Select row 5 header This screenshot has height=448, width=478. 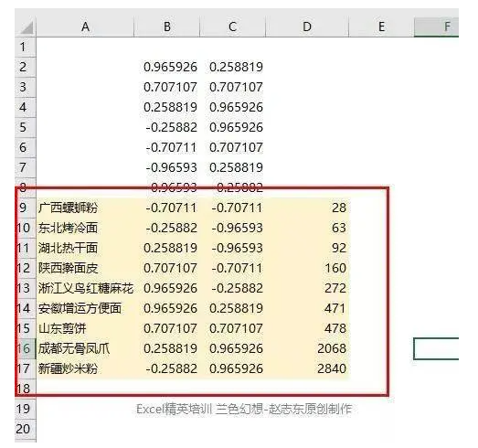click(26, 127)
